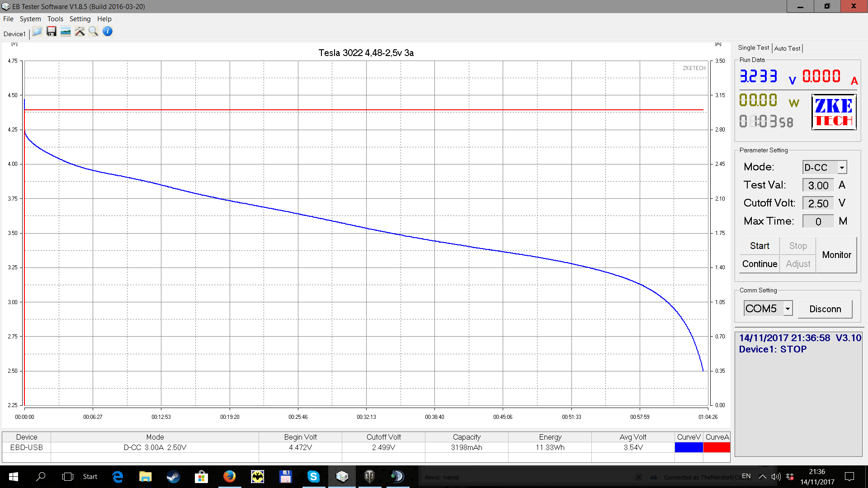Open the Setting menu

pyautogui.click(x=80, y=19)
